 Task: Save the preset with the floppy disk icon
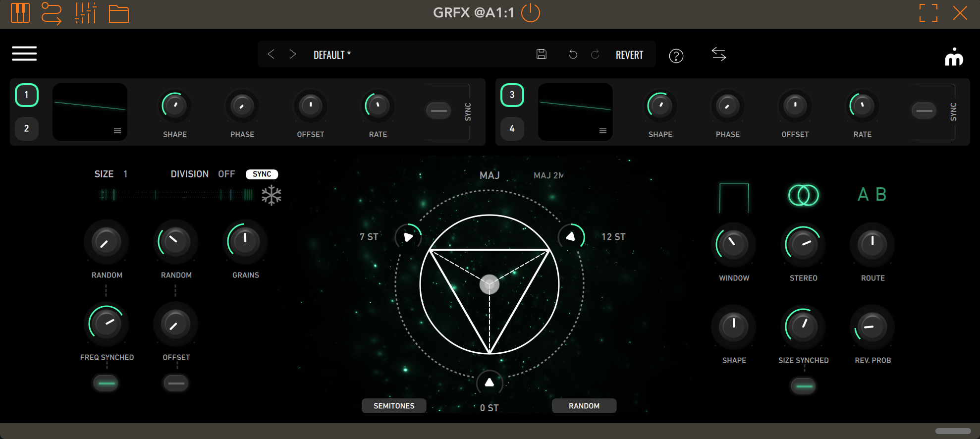pyautogui.click(x=542, y=55)
